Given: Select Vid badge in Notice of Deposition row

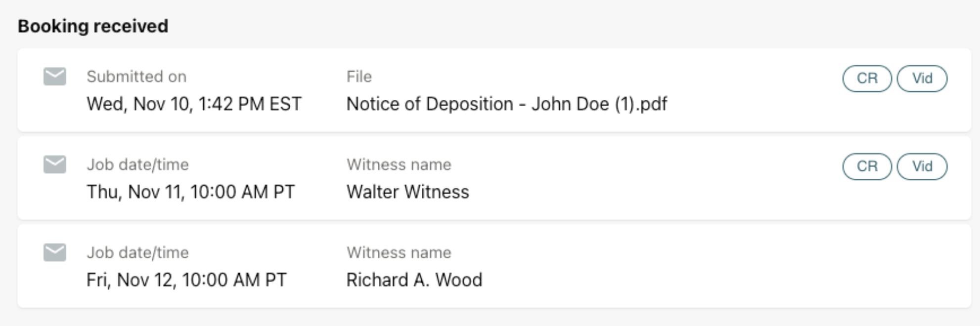Looking at the screenshot, I should (922, 79).
